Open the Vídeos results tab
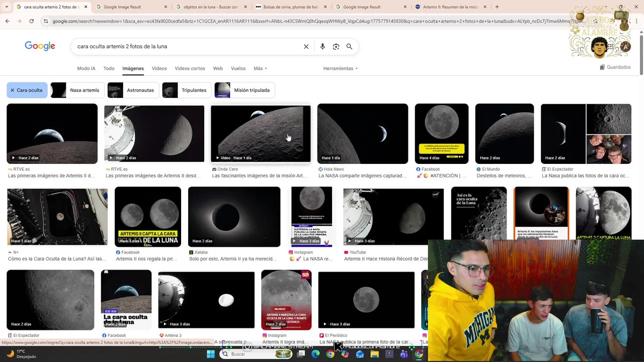 coord(159,68)
